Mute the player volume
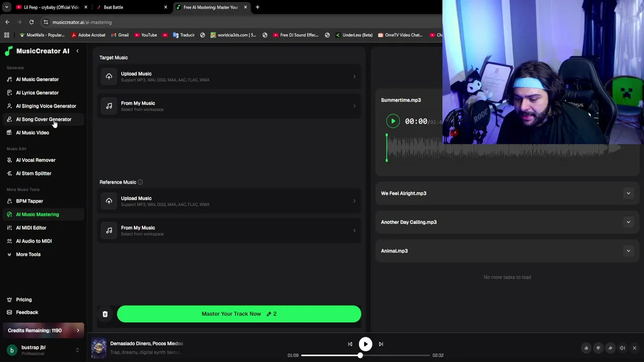This screenshot has height=362, width=644. (622, 348)
